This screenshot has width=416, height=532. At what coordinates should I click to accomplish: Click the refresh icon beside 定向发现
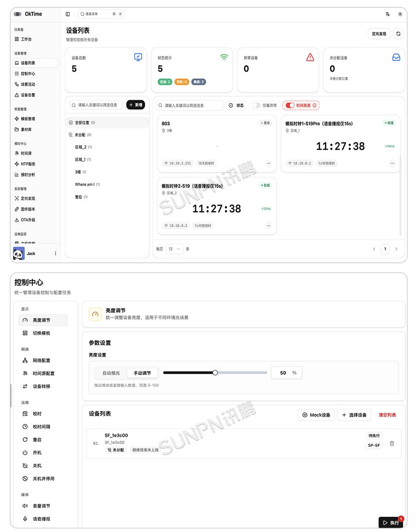(x=399, y=33)
